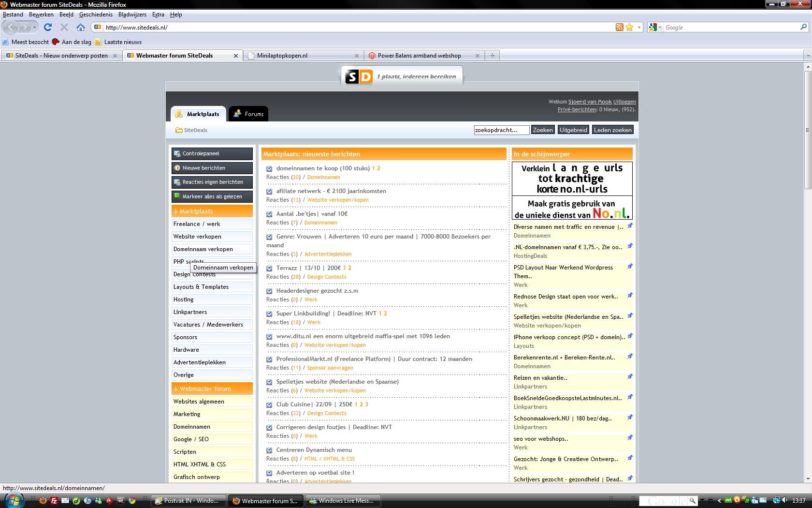Reload the page with the refresh icon

click(48, 27)
